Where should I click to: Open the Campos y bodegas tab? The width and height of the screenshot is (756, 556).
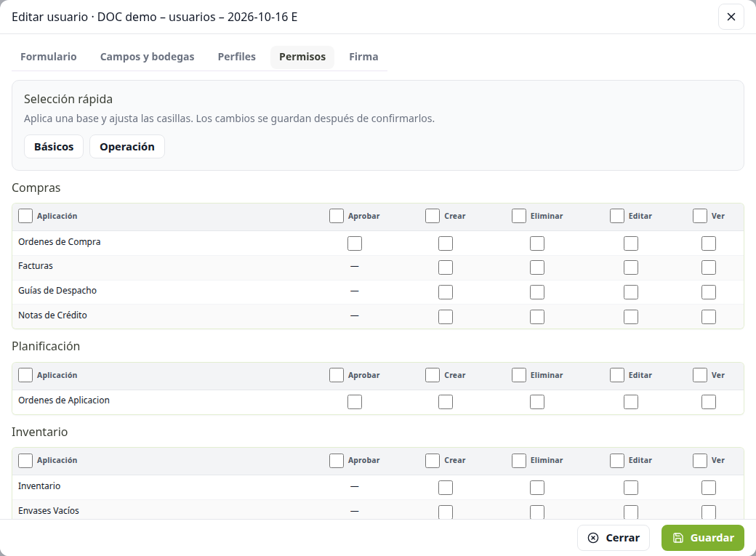pyautogui.click(x=147, y=57)
